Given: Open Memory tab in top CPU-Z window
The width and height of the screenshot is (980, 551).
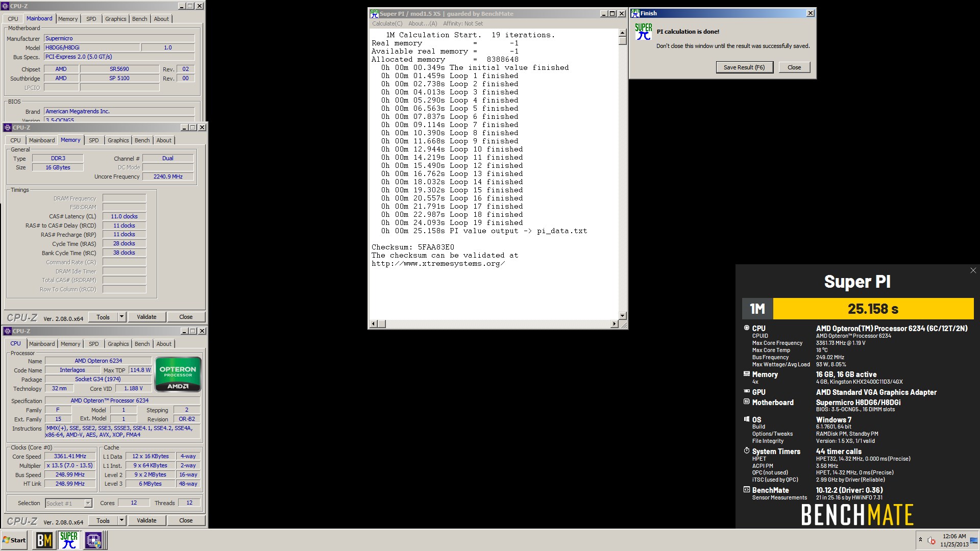Looking at the screenshot, I should [68, 19].
